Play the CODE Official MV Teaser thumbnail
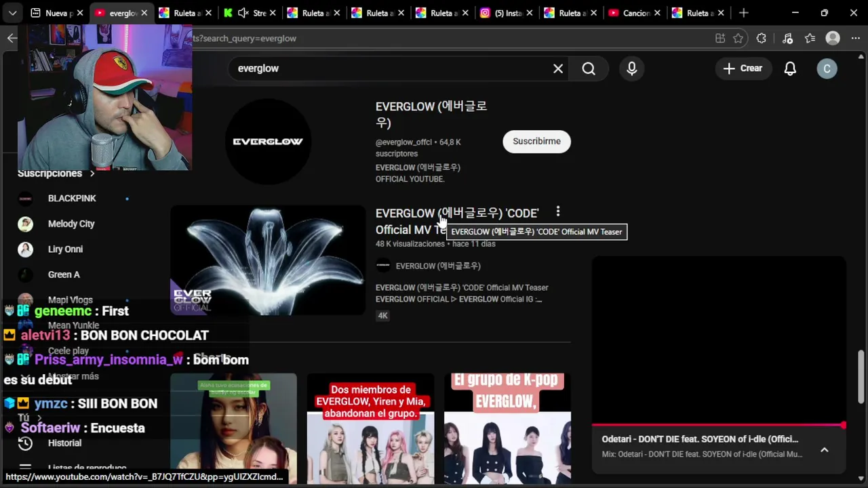The image size is (868, 488). [x=268, y=260]
